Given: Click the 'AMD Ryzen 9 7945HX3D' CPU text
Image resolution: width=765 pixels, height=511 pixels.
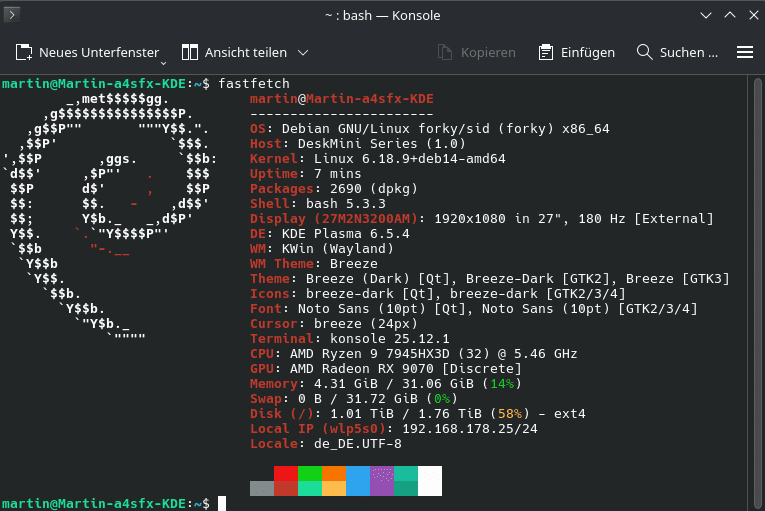Looking at the screenshot, I should [369, 354].
